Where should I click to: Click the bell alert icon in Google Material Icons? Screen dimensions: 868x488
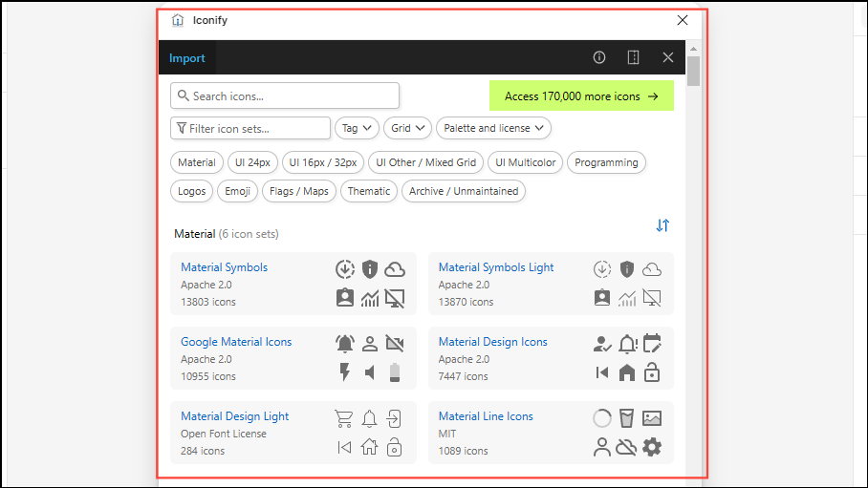(344, 344)
